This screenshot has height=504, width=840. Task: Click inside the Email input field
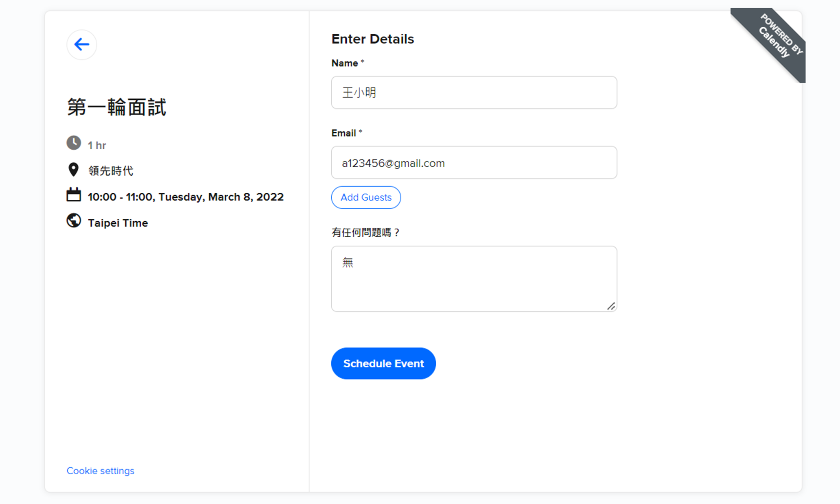point(474,163)
